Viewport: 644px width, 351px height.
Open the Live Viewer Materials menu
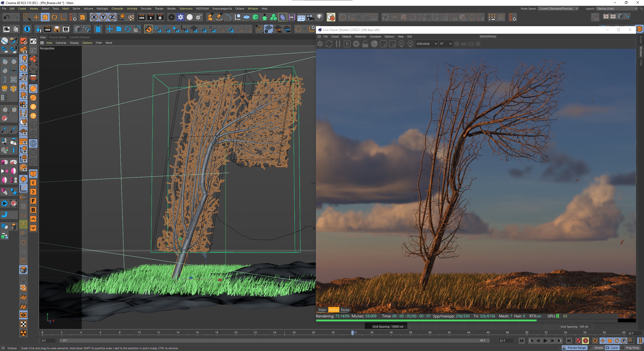tap(360, 36)
